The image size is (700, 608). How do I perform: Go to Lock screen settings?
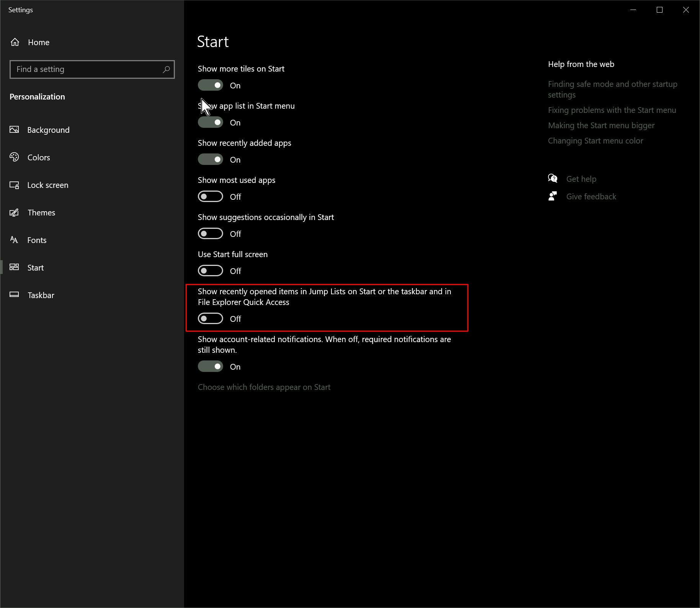[48, 185]
